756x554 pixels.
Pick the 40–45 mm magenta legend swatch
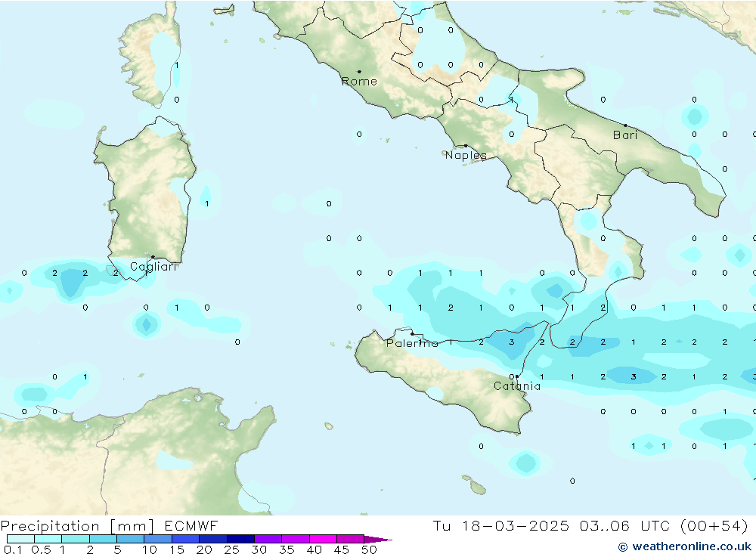tap(323, 539)
